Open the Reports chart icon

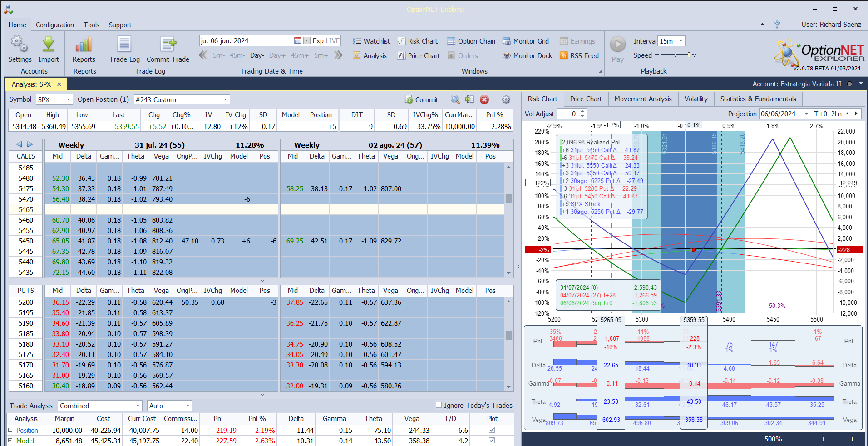84,45
